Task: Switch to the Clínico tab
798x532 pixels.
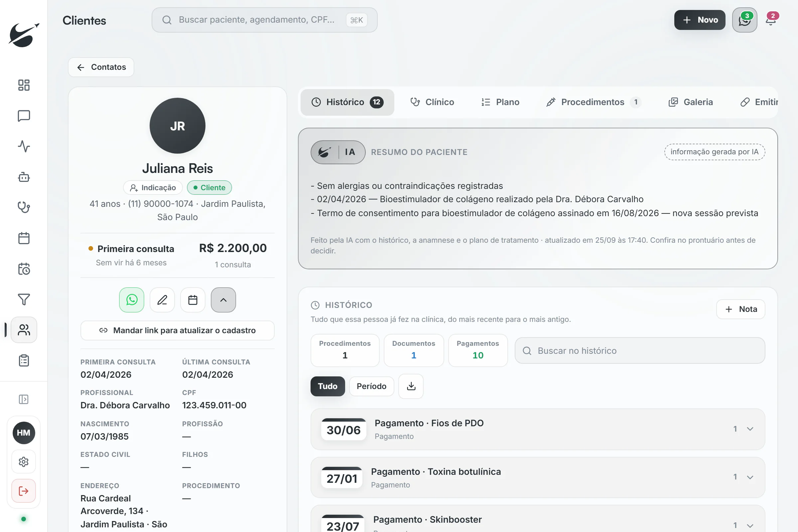Action: point(432,102)
